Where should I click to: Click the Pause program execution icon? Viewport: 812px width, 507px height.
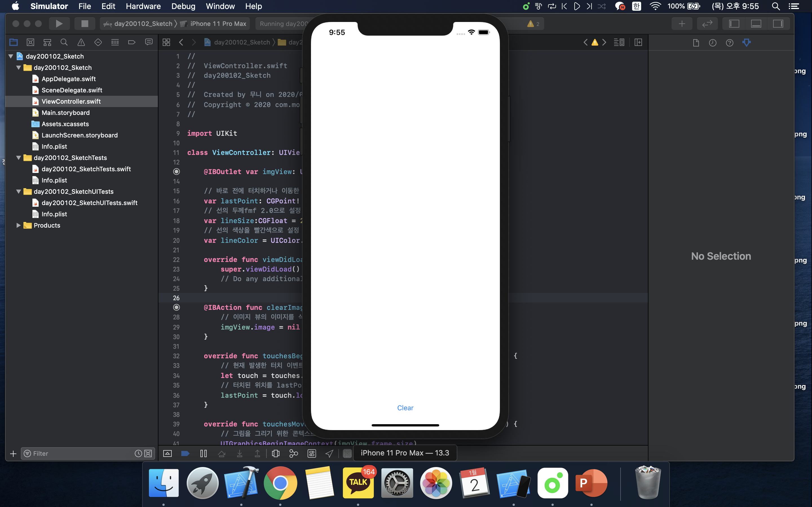pos(203,453)
